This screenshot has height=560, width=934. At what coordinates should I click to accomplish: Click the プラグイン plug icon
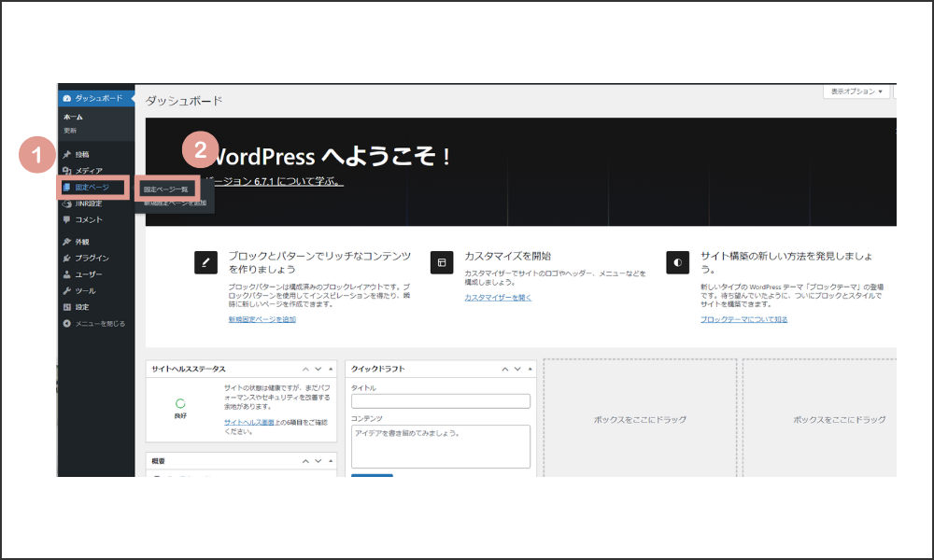[x=66, y=259]
